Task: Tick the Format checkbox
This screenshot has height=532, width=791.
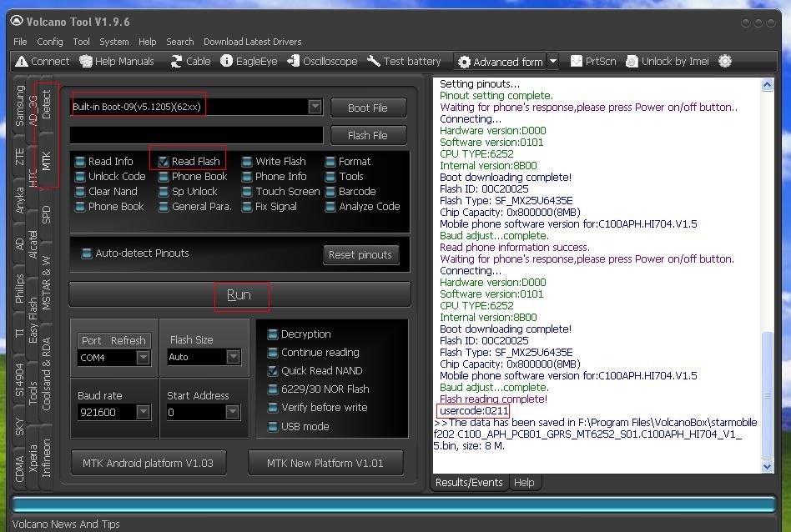Action: (x=330, y=162)
